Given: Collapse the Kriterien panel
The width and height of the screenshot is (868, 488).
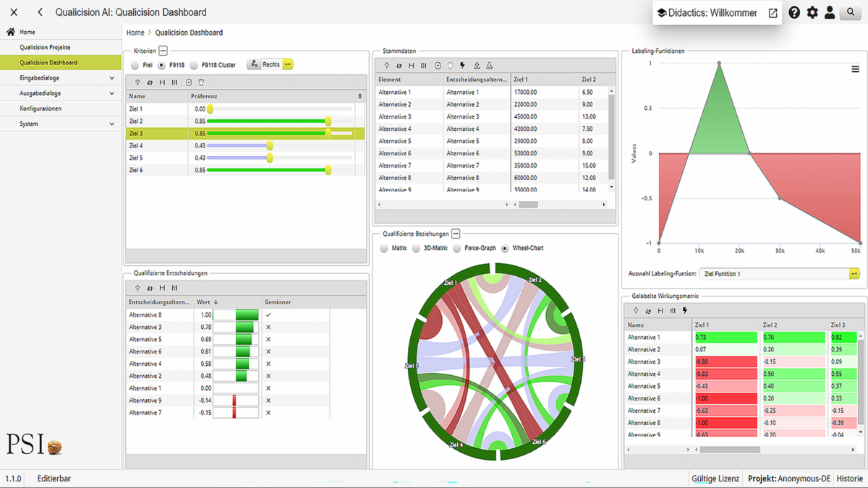Looking at the screenshot, I should [x=163, y=51].
